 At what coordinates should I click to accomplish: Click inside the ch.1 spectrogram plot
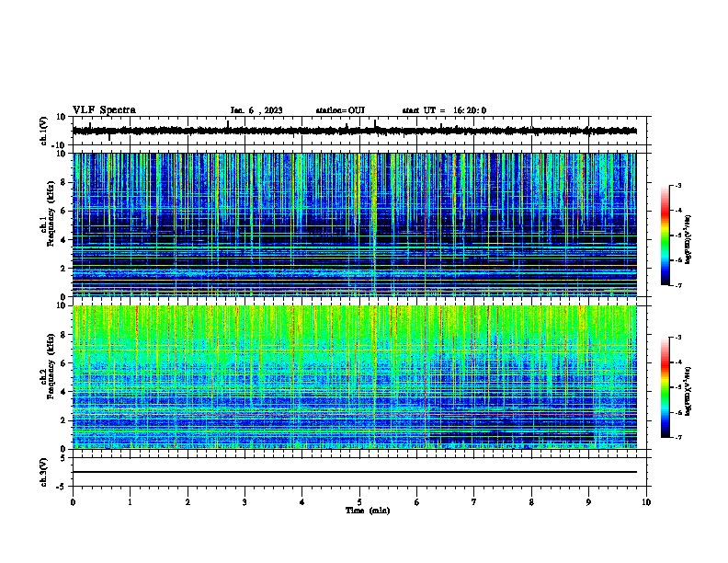pos(354,224)
